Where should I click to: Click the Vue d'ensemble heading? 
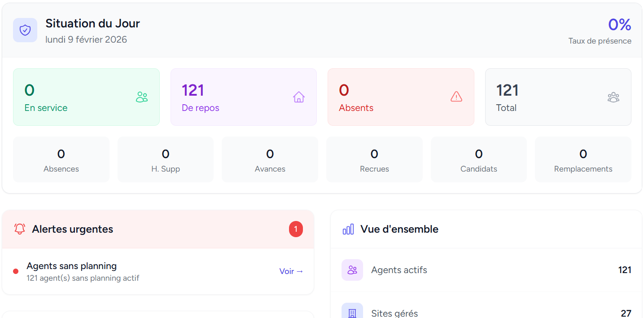[399, 229]
